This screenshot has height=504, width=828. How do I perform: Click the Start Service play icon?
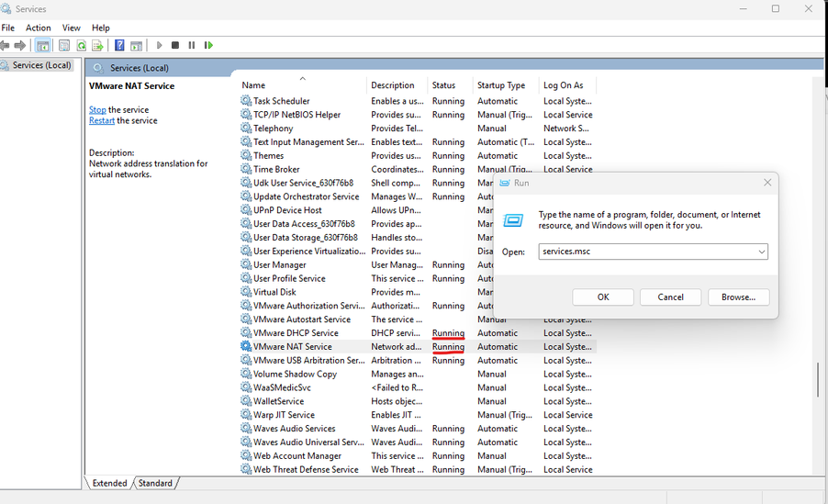tap(159, 45)
